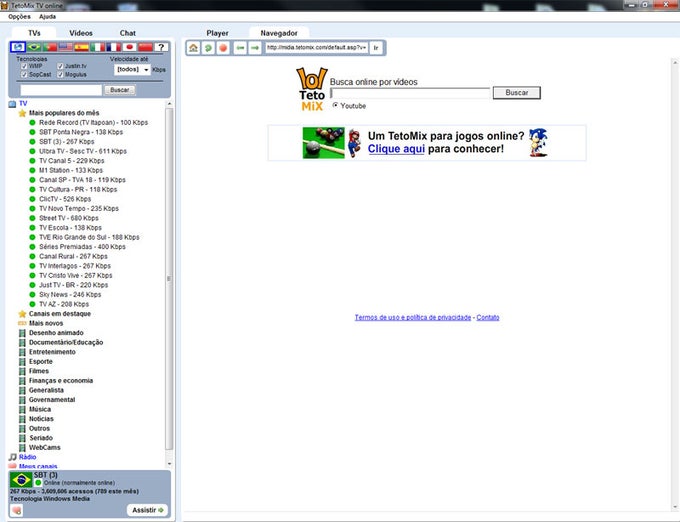The width and height of the screenshot is (680, 522).
Task: Select the all-countries globe filter icon
Action: click(x=18, y=47)
